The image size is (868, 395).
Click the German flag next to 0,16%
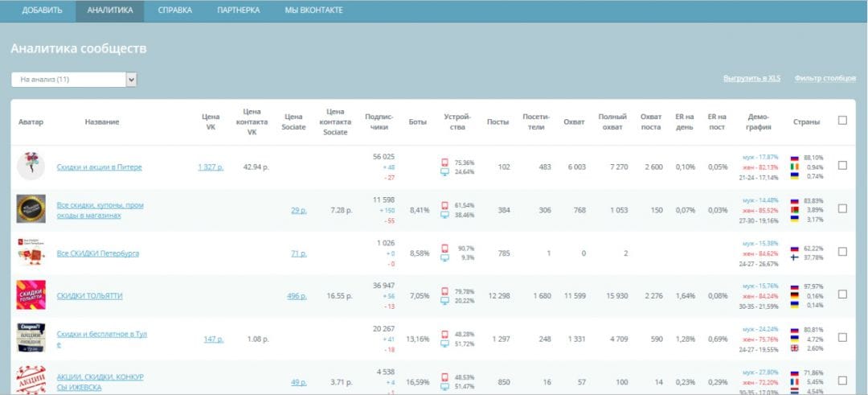(795, 296)
